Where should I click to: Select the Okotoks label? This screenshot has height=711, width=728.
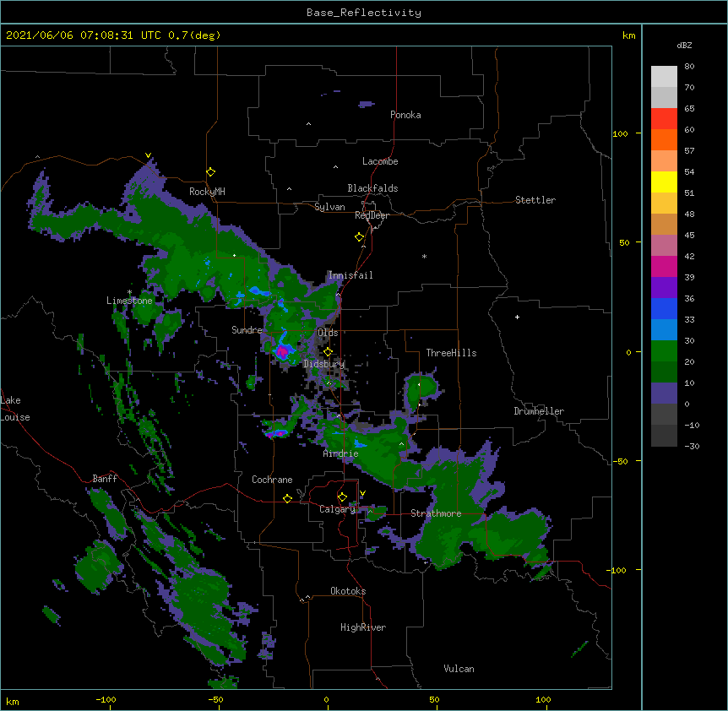[348, 591]
